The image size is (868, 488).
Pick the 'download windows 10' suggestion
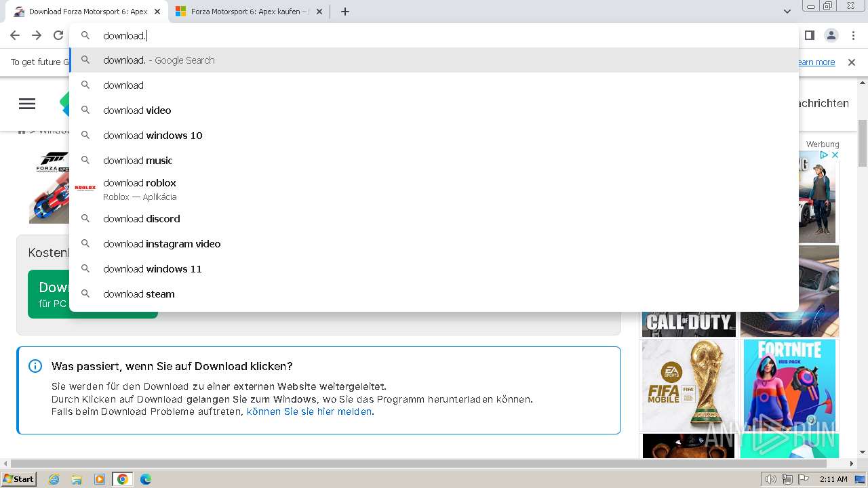pos(434,136)
